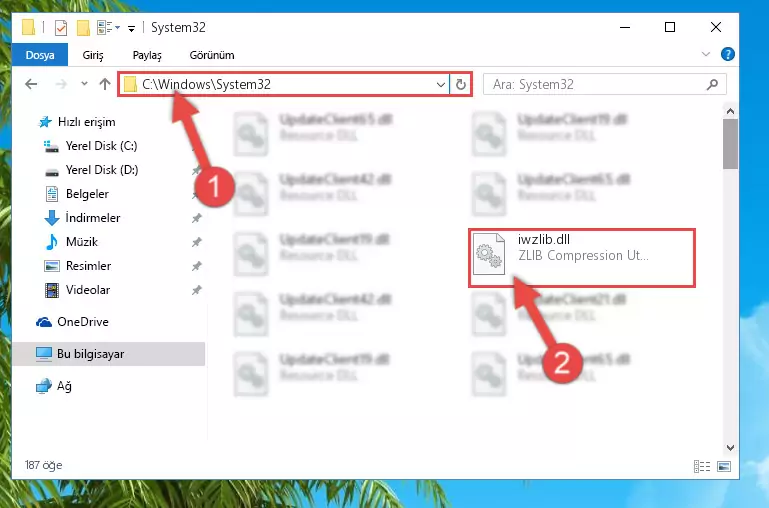Image resolution: width=769 pixels, height=508 pixels.
Task: Click the monitor icon beside Bu bilgisayar
Action: click(x=44, y=354)
